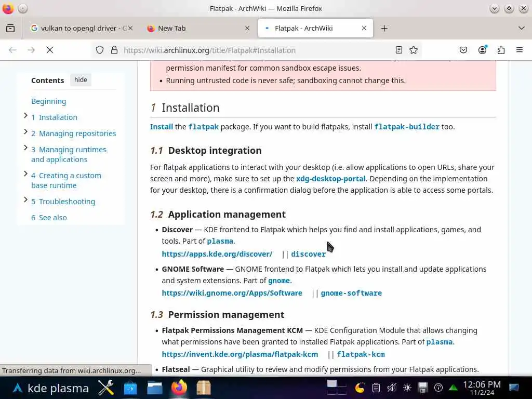Open the gnome-software package link
This screenshot has height=399, width=532.
point(352,293)
